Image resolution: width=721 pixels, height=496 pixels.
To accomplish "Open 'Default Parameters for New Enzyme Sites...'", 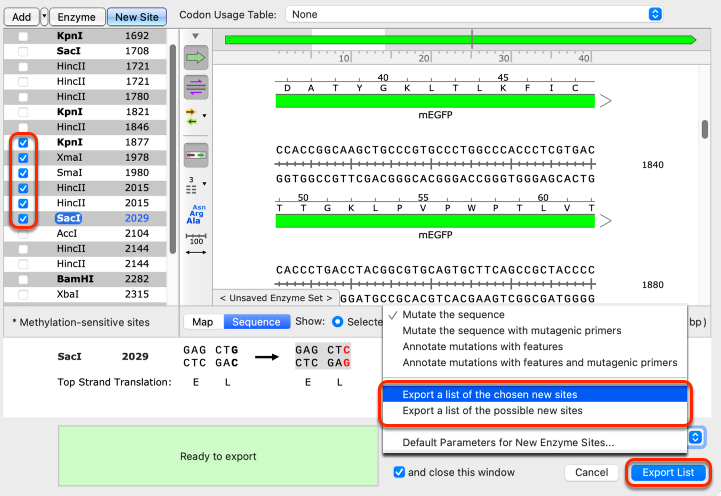I will [535, 443].
